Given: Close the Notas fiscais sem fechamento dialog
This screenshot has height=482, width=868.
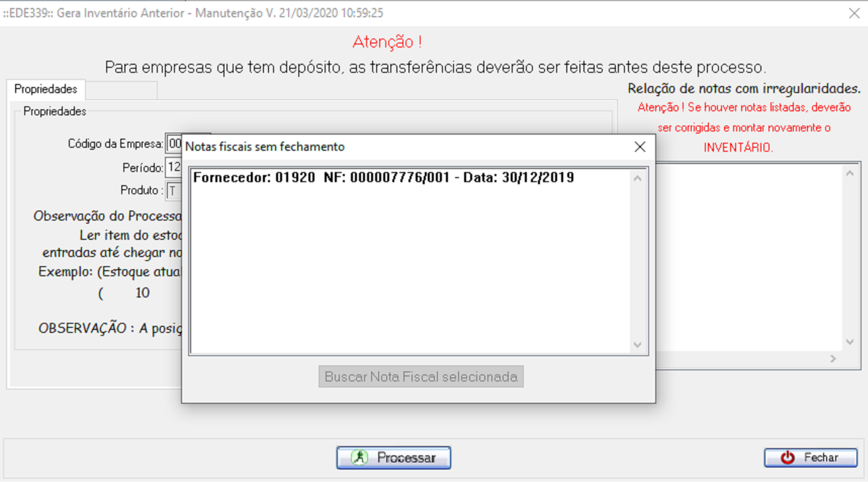Looking at the screenshot, I should [x=640, y=147].
